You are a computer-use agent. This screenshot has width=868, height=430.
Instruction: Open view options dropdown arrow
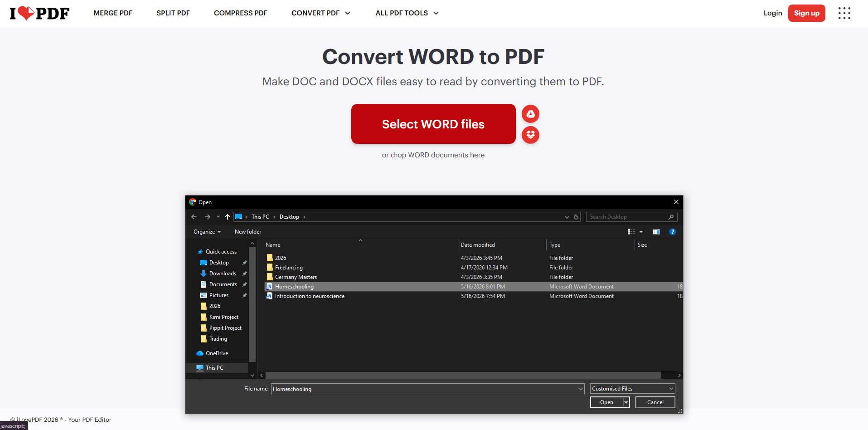[641, 232]
